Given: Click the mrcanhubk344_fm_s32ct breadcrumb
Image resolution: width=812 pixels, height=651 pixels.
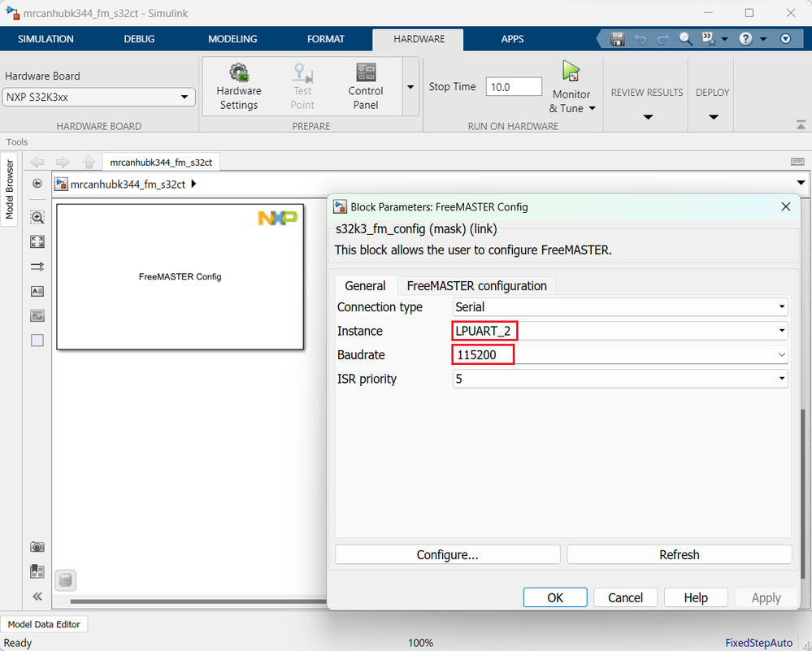Looking at the screenshot, I should [x=128, y=184].
